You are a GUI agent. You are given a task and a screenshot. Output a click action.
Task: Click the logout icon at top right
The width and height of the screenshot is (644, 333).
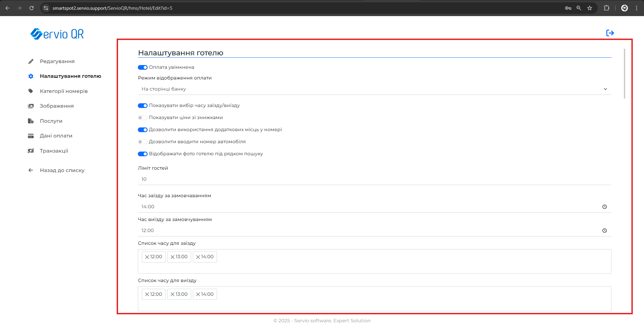click(610, 33)
